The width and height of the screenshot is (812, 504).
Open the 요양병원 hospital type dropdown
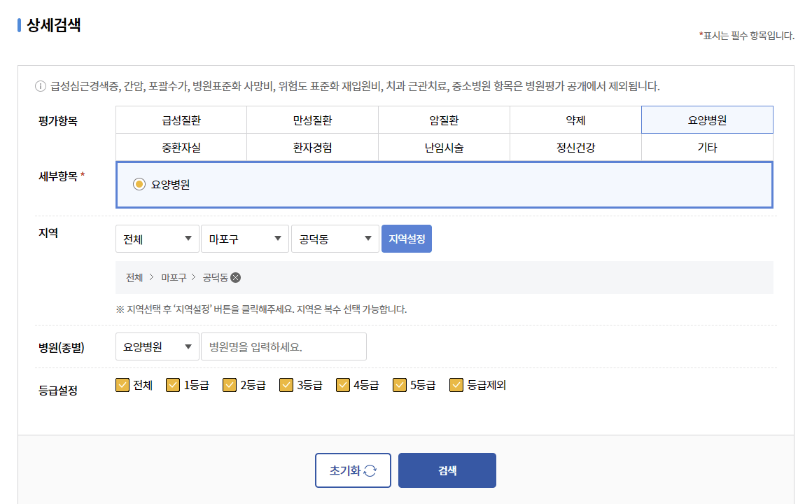[x=157, y=346]
